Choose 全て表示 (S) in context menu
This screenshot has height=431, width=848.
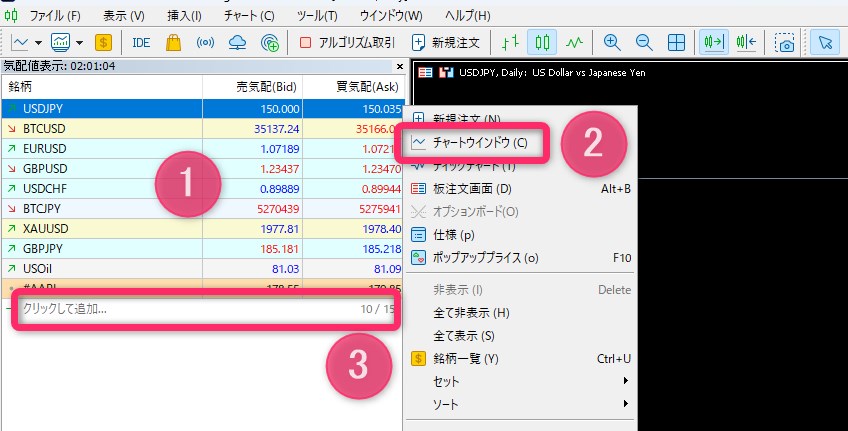[x=519, y=336]
